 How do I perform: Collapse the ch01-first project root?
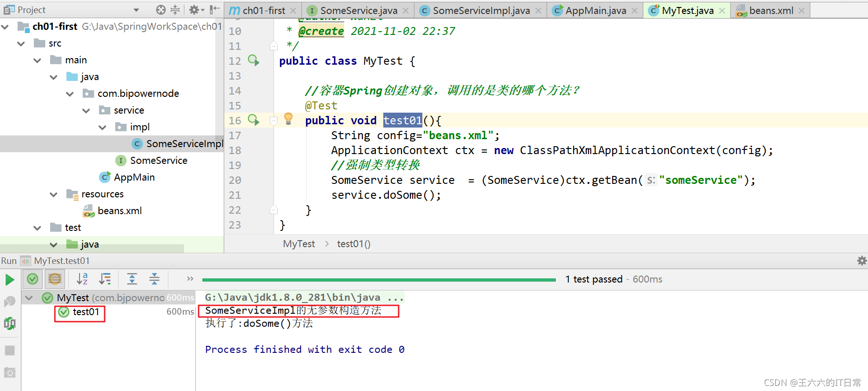5,27
